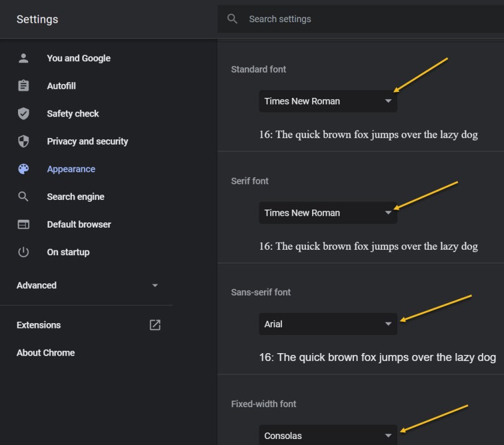The width and height of the screenshot is (504, 445).
Task: Select Search engine in sidebar
Action: coord(76,196)
